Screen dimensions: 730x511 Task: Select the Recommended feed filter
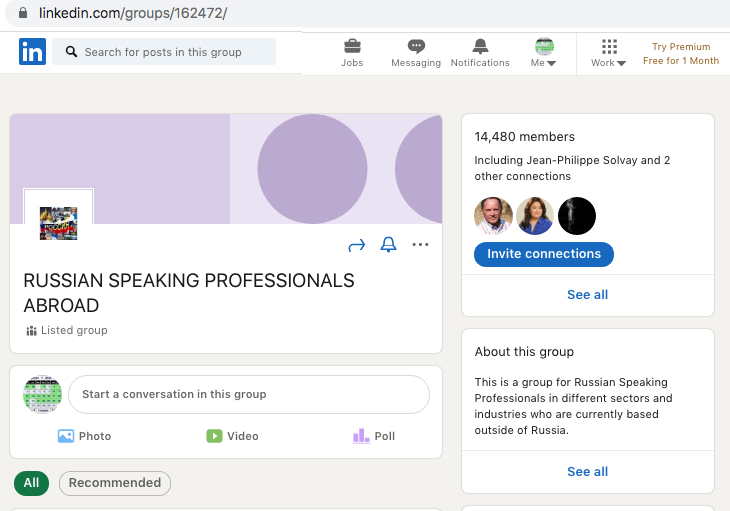[115, 483]
